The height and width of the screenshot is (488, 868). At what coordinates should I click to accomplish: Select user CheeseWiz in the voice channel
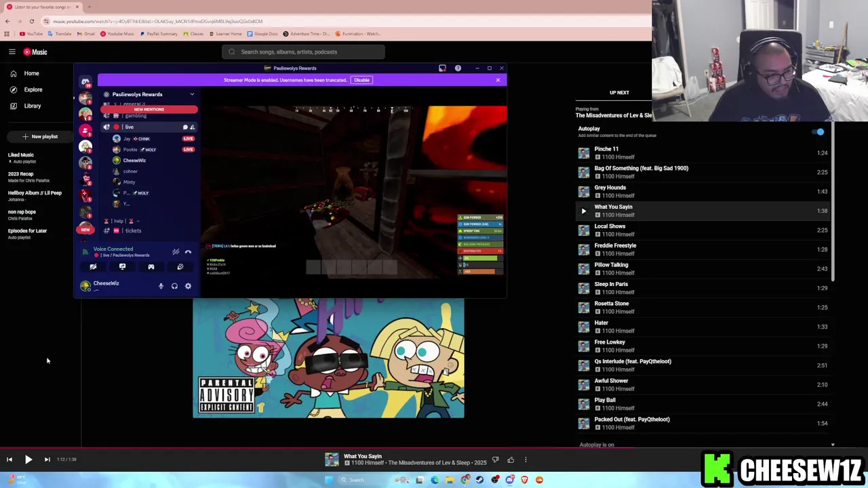(134, 161)
